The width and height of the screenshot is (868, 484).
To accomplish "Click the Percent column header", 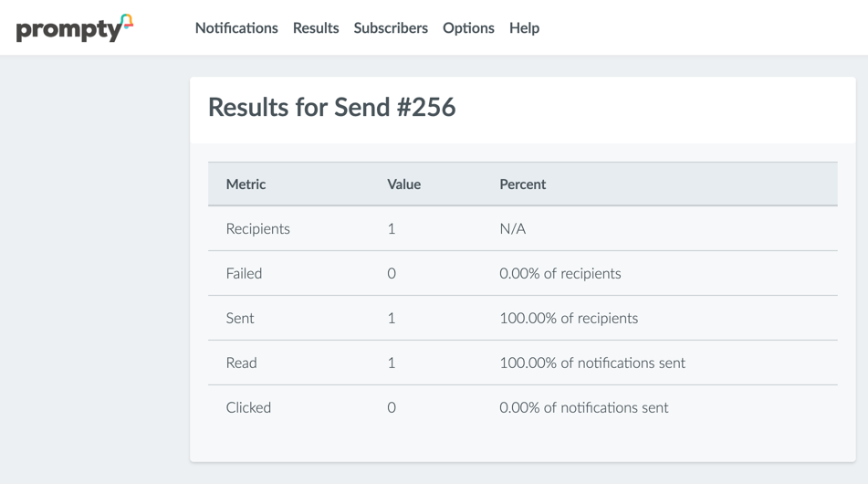I will tap(522, 184).
